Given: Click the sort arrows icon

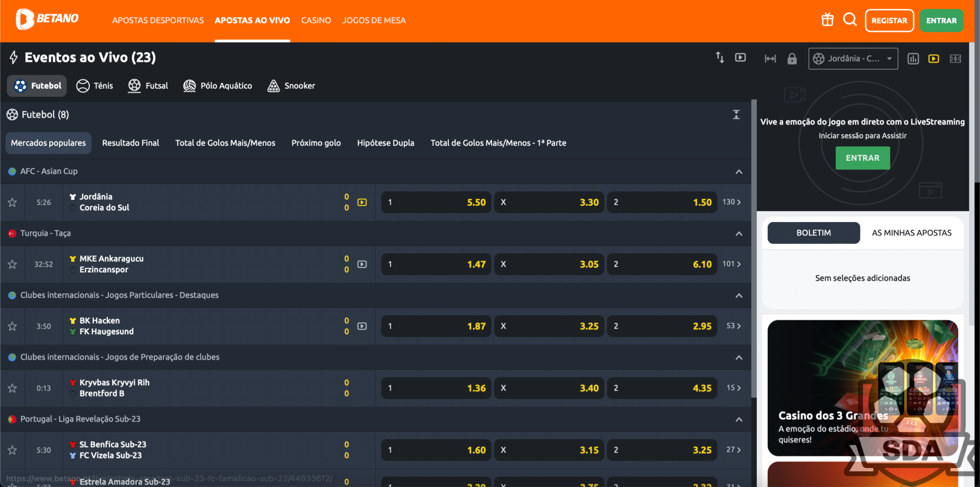Looking at the screenshot, I should (x=719, y=58).
